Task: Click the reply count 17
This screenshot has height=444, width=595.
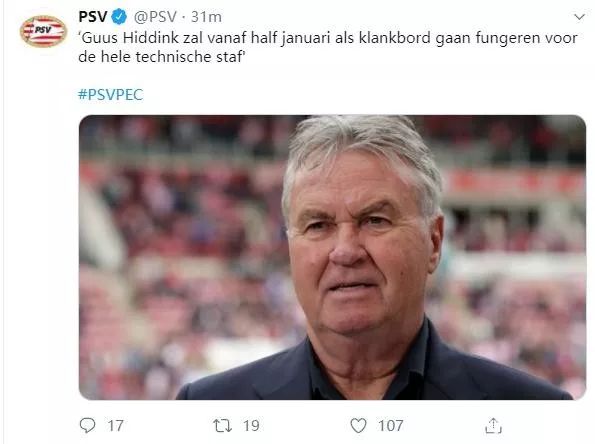Action: (x=115, y=425)
